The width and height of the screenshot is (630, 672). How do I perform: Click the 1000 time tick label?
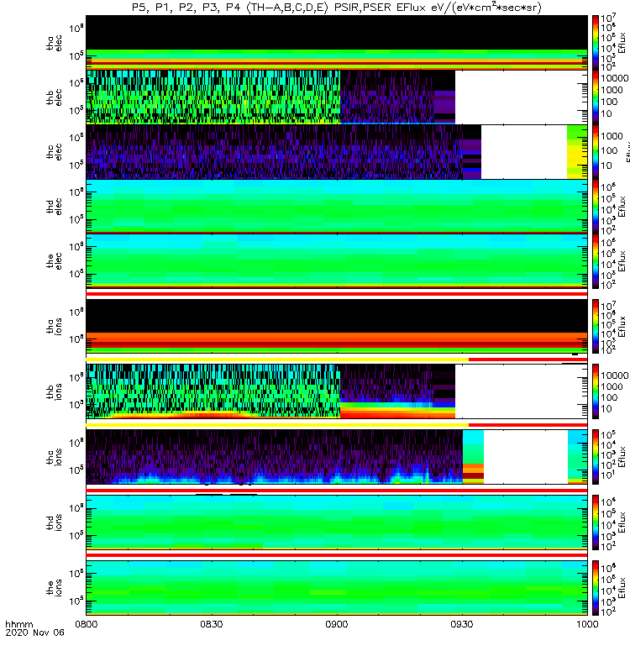pyautogui.click(x=586, y=624)
